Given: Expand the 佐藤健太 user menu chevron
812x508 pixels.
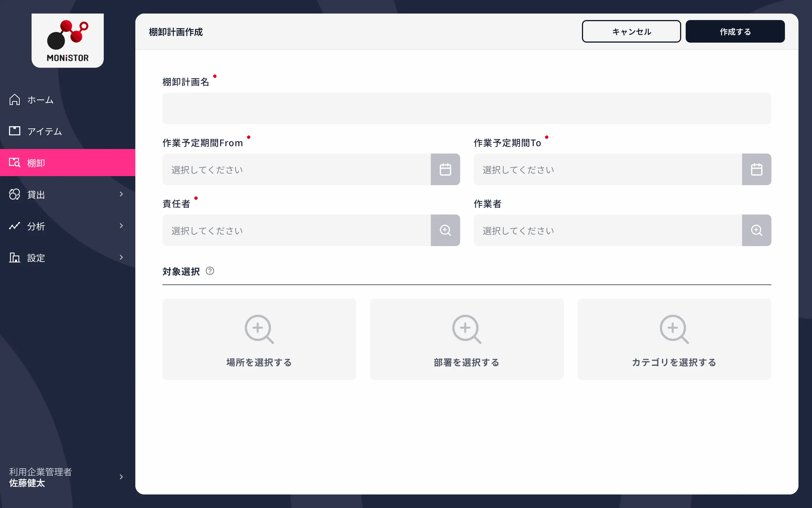Looking at the screenshot, I should (121, 477).
